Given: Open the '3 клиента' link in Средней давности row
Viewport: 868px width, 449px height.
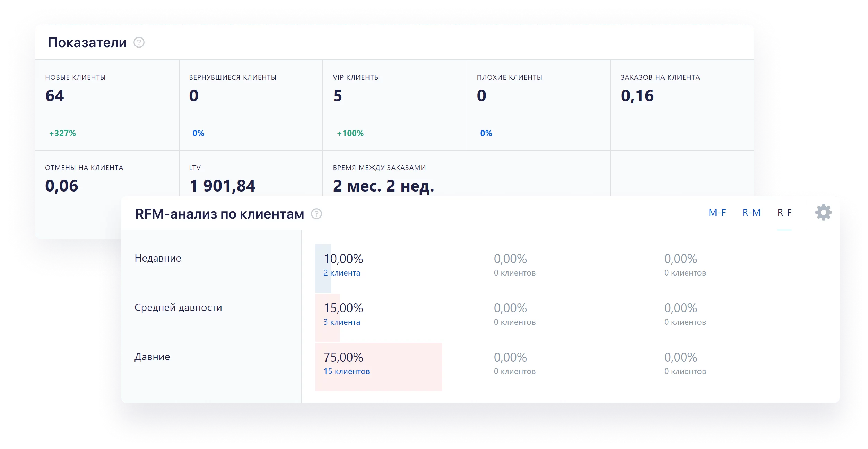Looking at the screenshot, I should (x=342, y=322).
